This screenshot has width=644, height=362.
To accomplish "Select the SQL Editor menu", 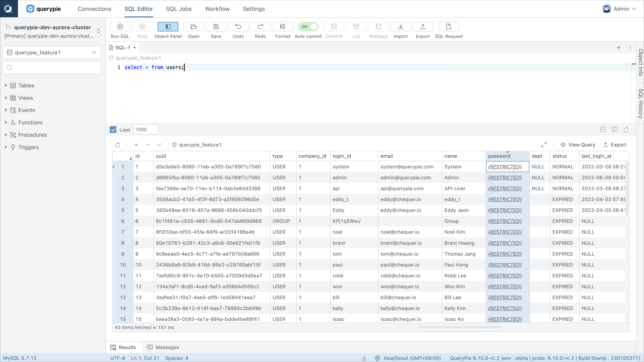I will [138, 9].
